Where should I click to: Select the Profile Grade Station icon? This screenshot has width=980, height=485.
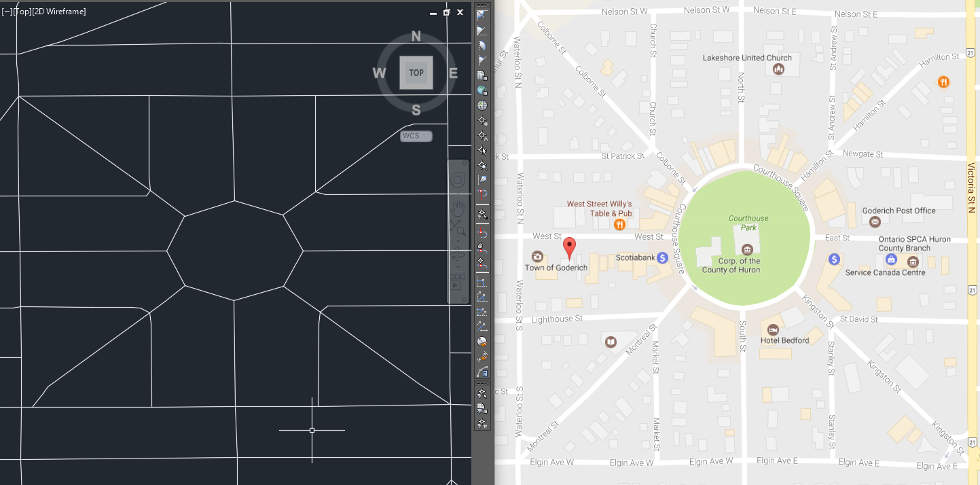(482, 297)
